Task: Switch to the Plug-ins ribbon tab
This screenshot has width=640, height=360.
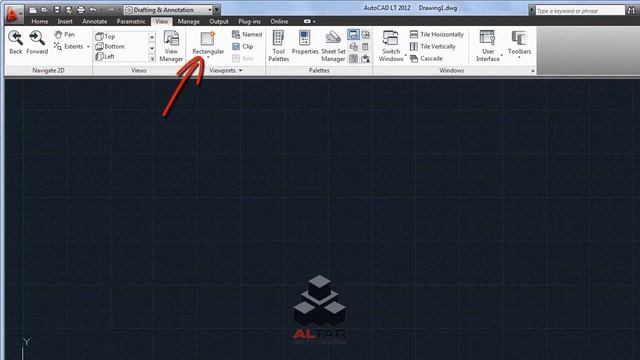Action: point(249,21)
